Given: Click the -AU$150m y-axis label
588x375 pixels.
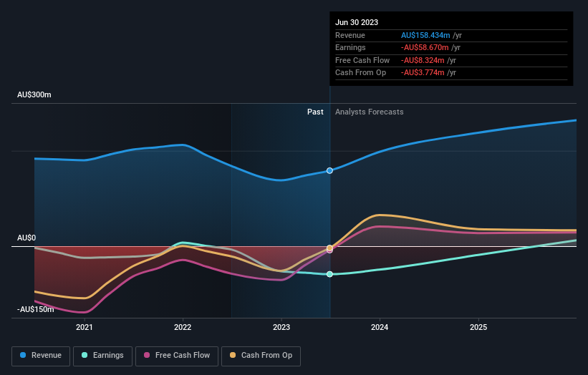Looking at the screenshot, I should (36, 309).
